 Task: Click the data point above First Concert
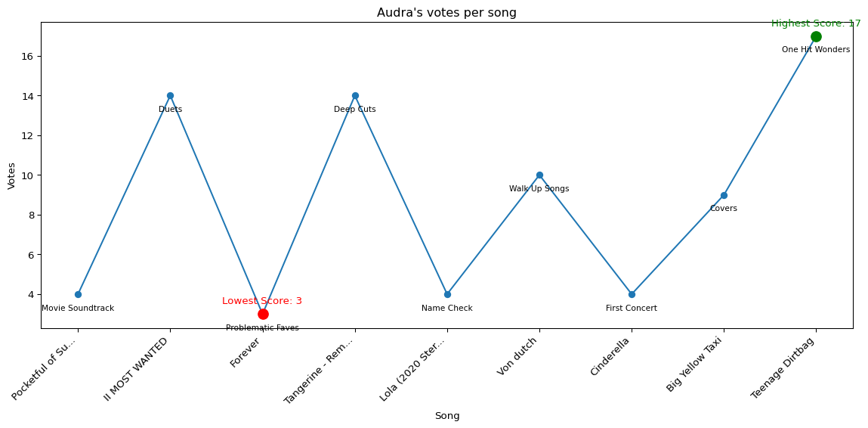pos(632,294)
